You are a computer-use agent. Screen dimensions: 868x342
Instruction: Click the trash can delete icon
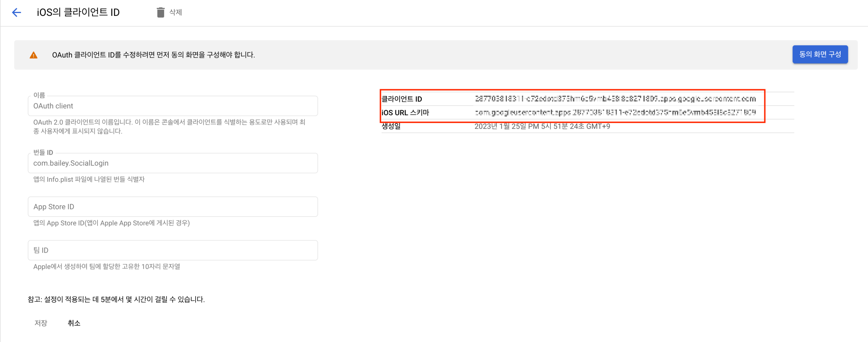point(160,12)
